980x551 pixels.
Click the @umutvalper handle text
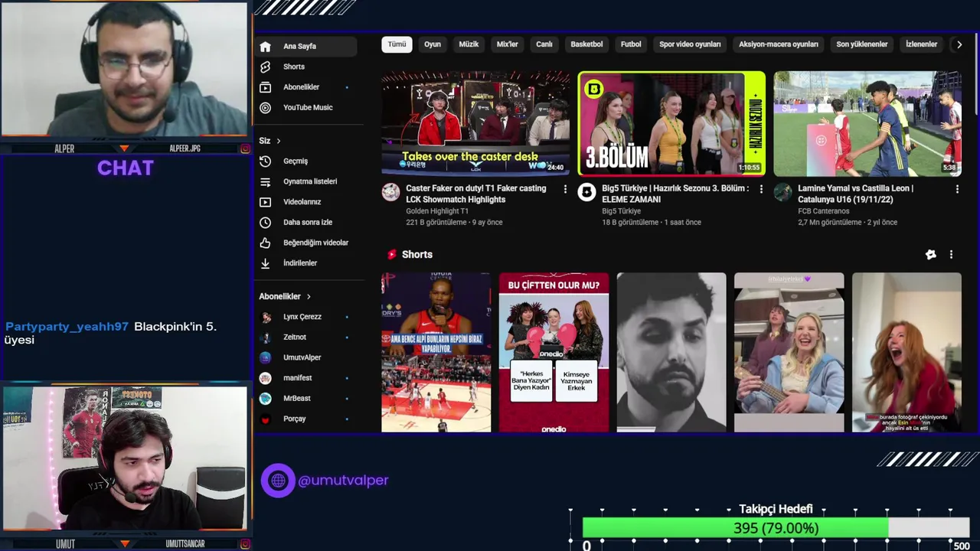point(343,481)
